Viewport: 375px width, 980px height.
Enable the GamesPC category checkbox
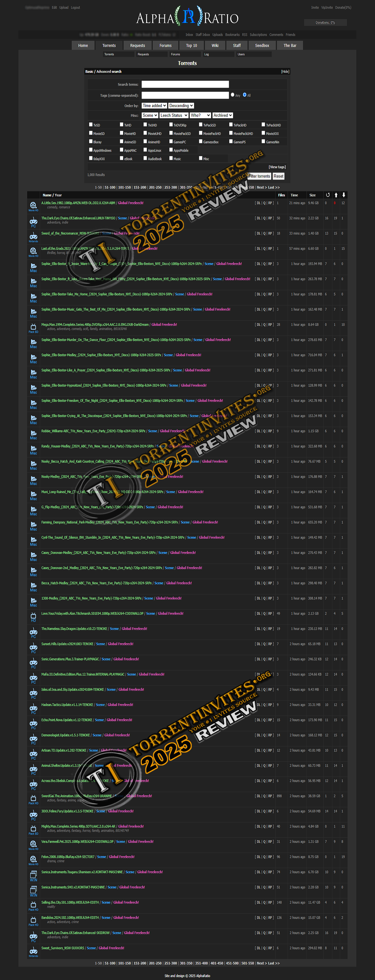click(x=171, y=141)
